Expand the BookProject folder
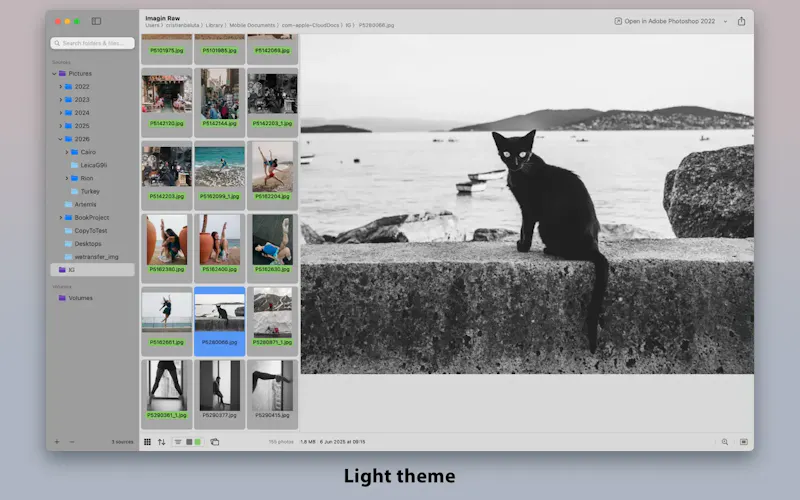This screenshot has height=500, width=800. point(60,217)
